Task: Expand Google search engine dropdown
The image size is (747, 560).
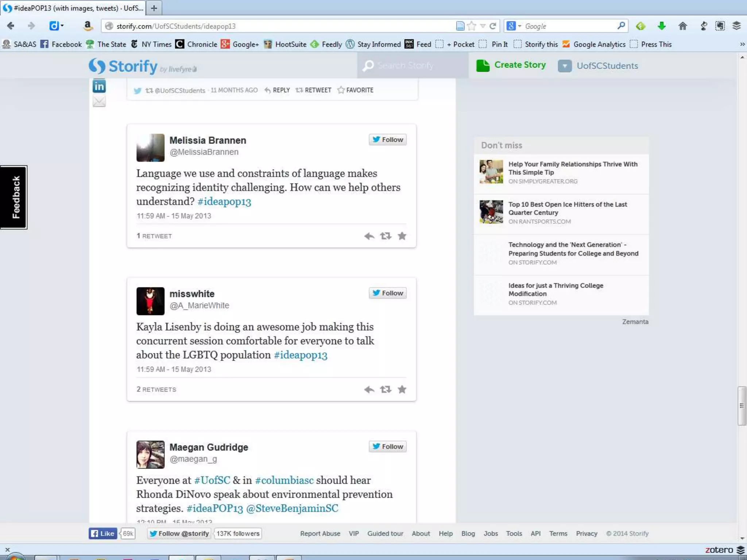Action: (519, 26)
